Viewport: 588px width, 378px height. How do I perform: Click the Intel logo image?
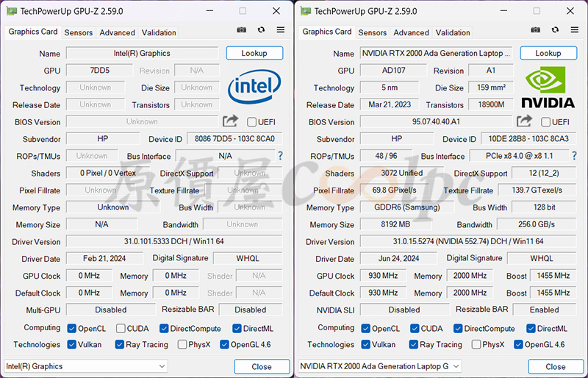click(254, 87)
